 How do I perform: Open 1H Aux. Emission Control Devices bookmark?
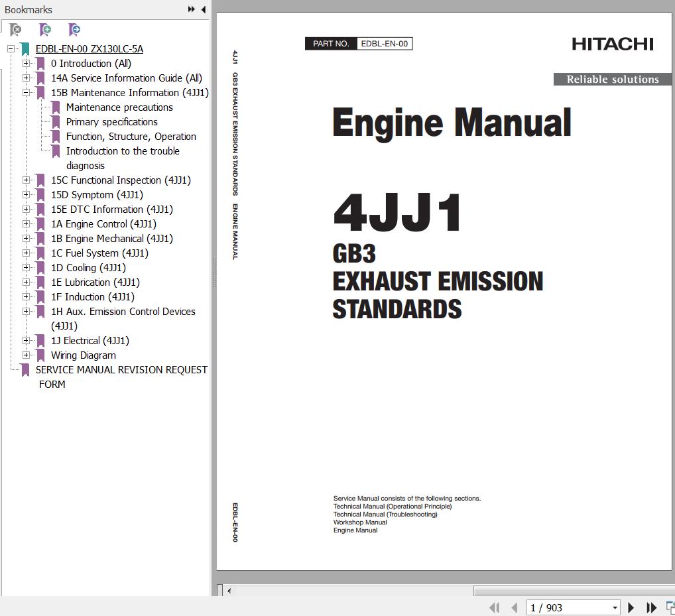coord(123,318)
